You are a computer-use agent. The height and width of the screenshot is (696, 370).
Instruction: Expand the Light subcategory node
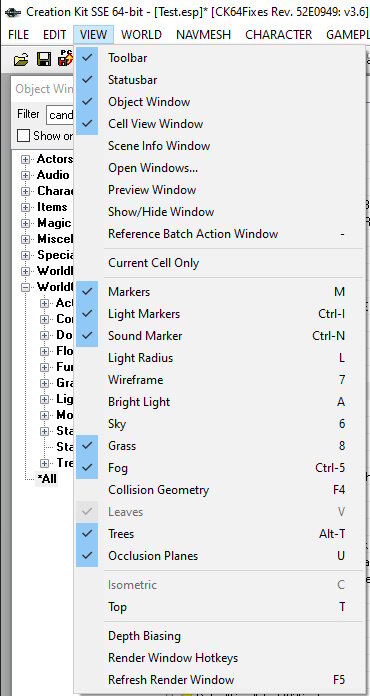tap(44, 399)
